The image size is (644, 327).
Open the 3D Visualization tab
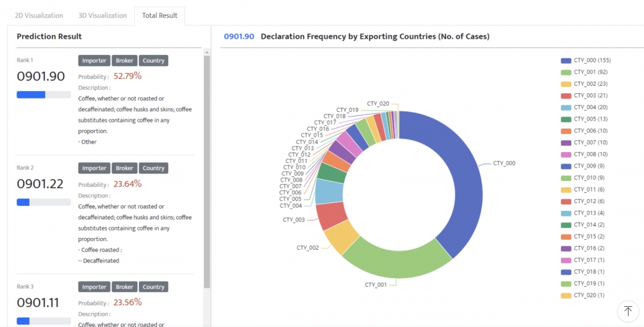[102, 15]
